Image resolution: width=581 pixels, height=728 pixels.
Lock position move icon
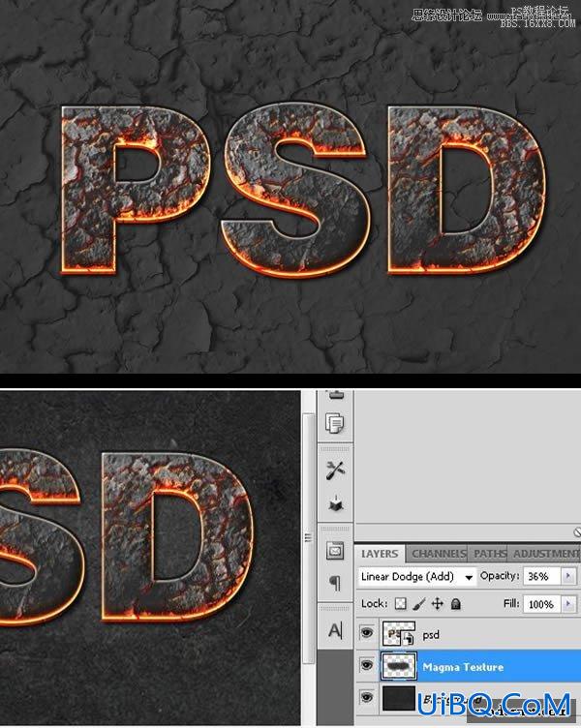coord(437,603)
